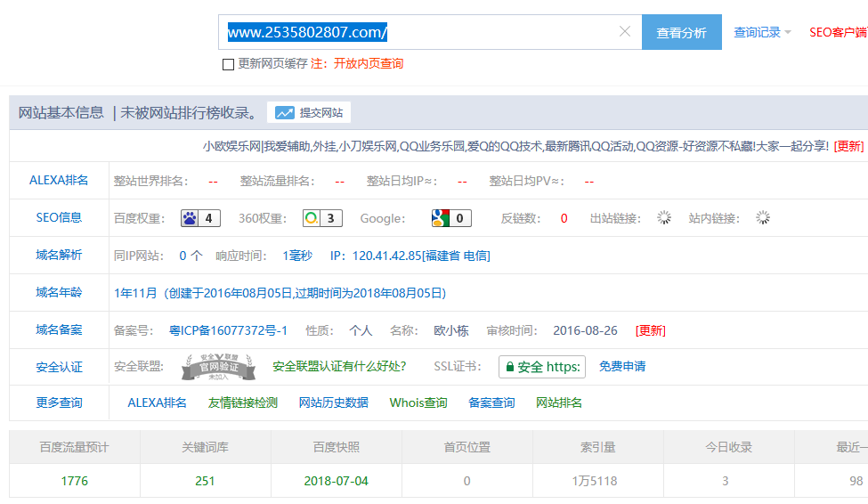Click the 索引量 value 1万5118

pos(595,481)
